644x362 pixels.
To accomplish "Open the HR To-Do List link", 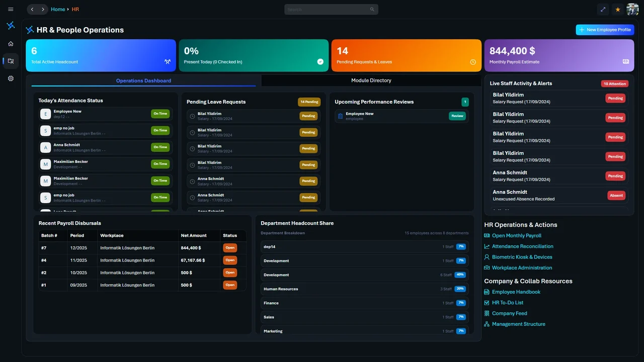I will (508, 303).
